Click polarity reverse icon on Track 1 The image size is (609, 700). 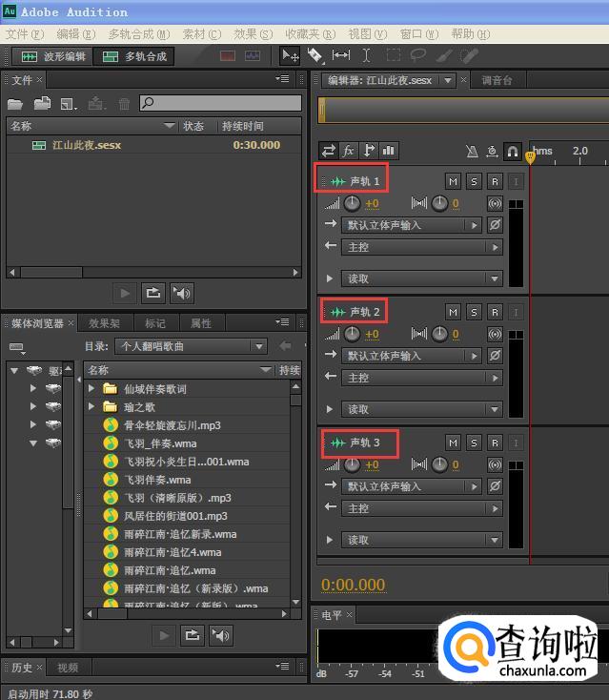tap(495, 225)
